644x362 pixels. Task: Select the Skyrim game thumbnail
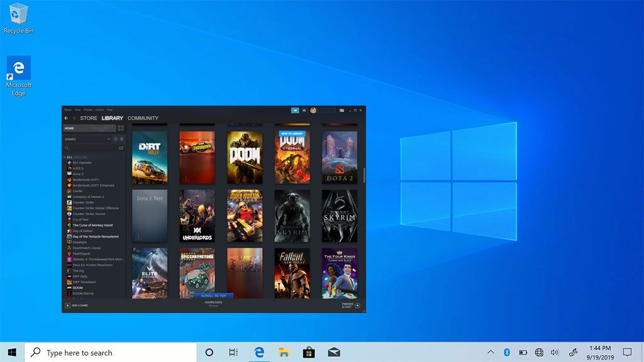pyautogui.click(x=292, y=216)
